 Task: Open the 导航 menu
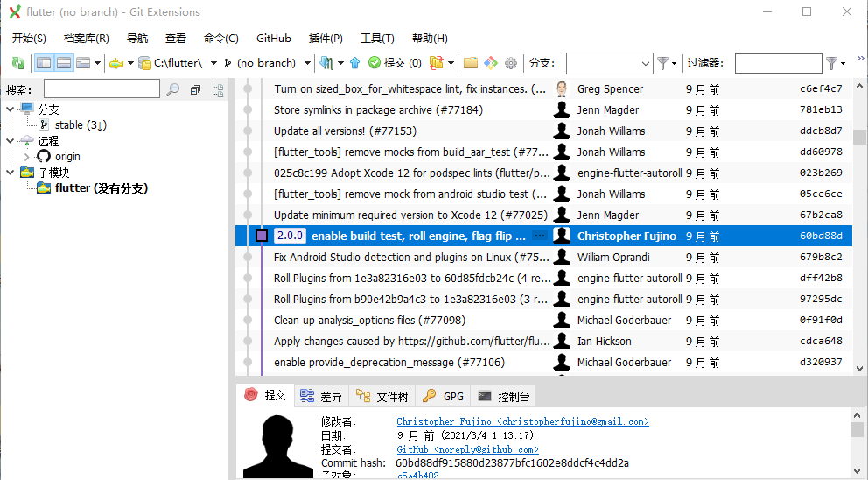tap(137, 39)
